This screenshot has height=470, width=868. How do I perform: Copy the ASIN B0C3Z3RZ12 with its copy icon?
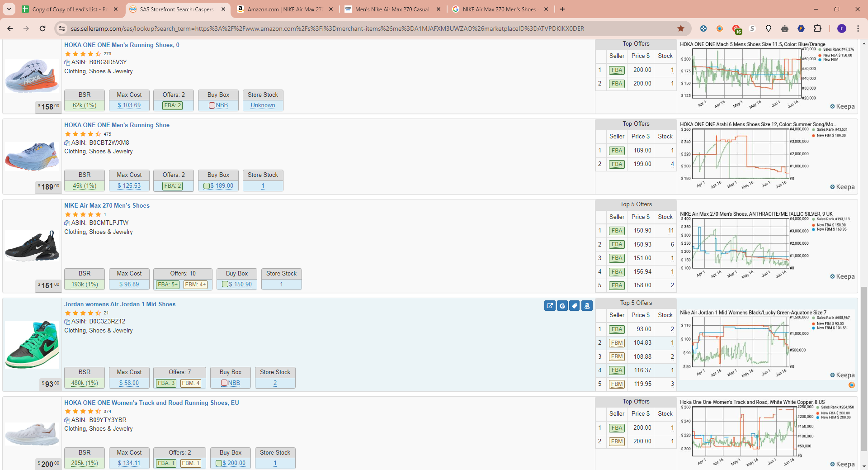(x=67, y=322)
